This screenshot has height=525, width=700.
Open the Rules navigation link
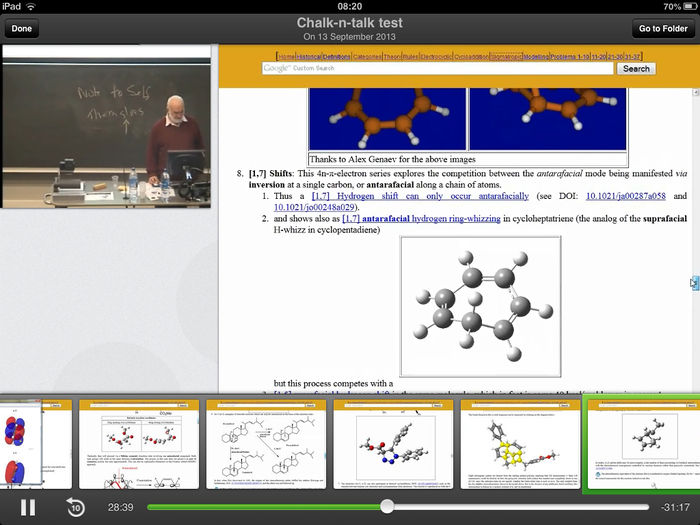(x=410, y=57)
